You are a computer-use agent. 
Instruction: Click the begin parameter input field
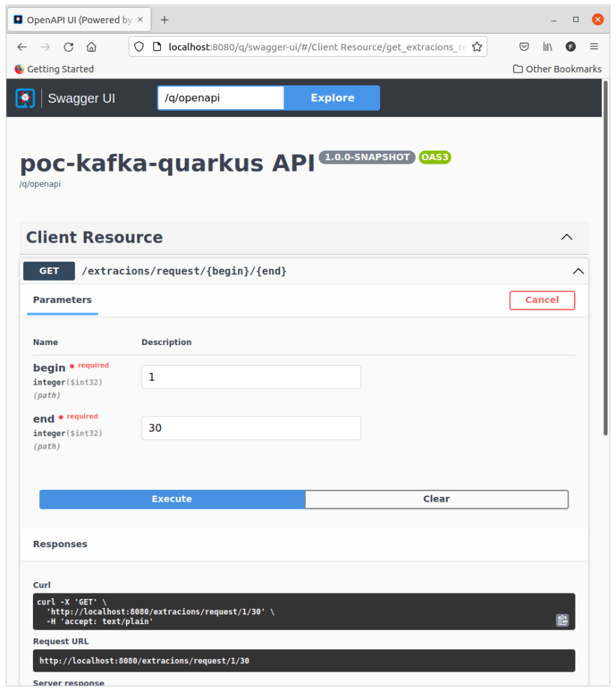[x=251, y=377]
